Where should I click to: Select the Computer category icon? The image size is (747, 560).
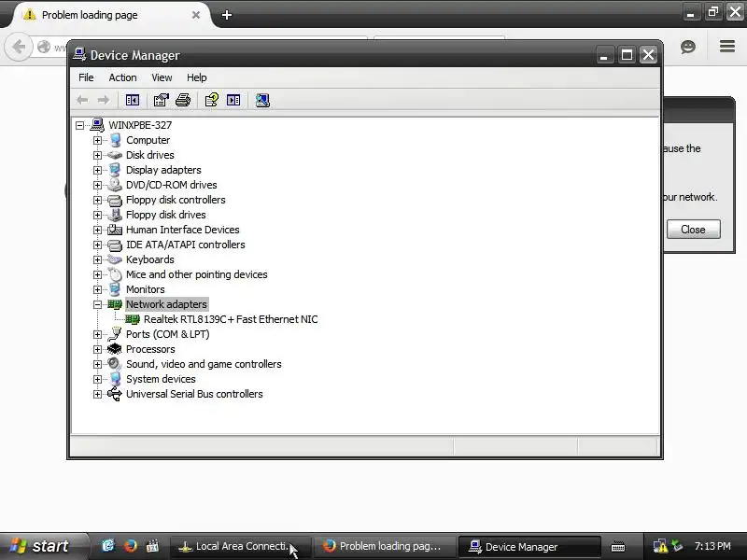[115, 140]
